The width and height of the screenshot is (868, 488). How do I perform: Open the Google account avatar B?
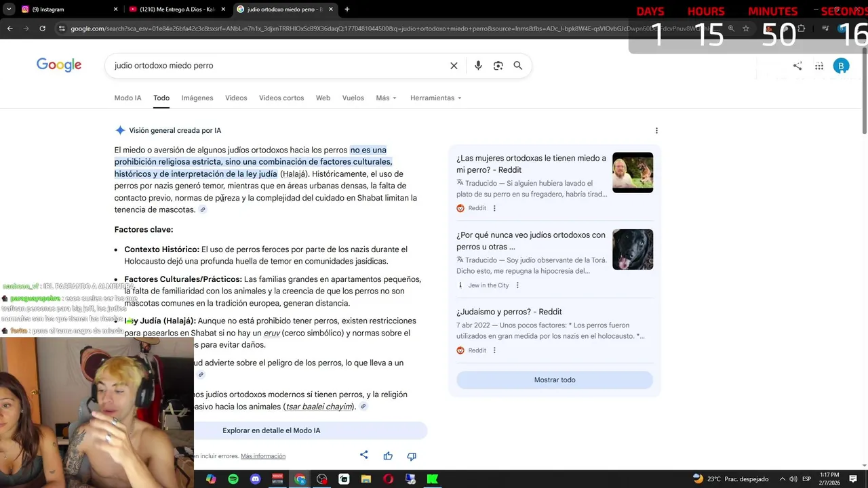pos(841,66)
